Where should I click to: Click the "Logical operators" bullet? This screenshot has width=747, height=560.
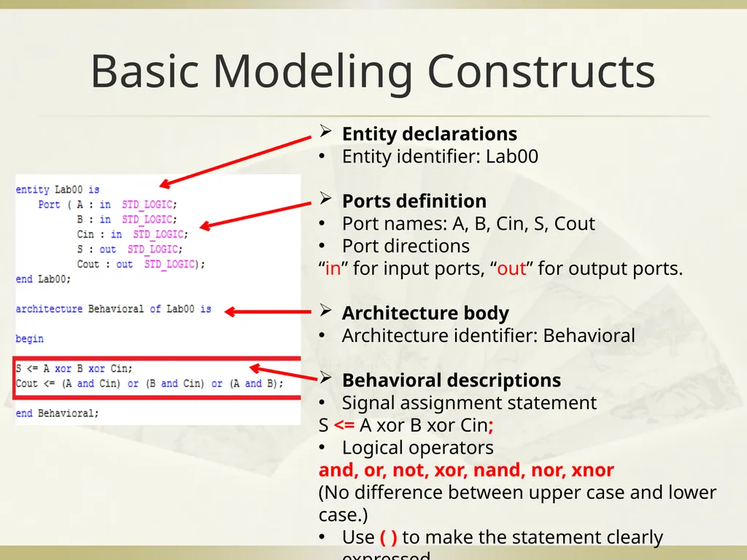(417, 448)
